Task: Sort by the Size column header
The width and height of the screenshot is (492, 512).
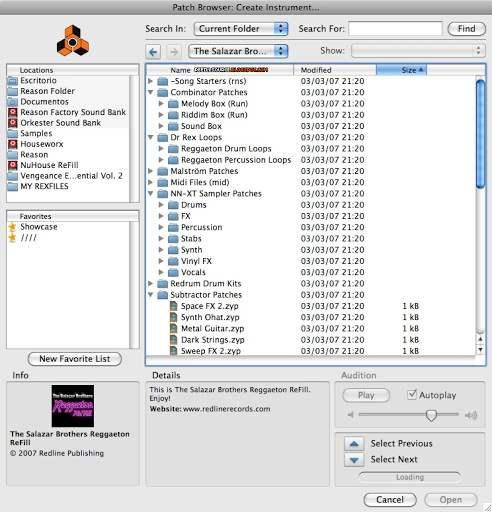Action: (401, 70)
